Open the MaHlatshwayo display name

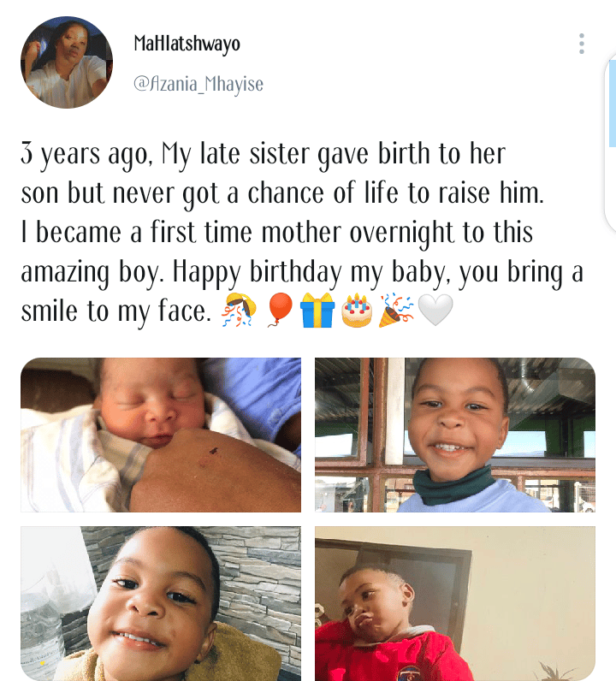coord(187,43)
